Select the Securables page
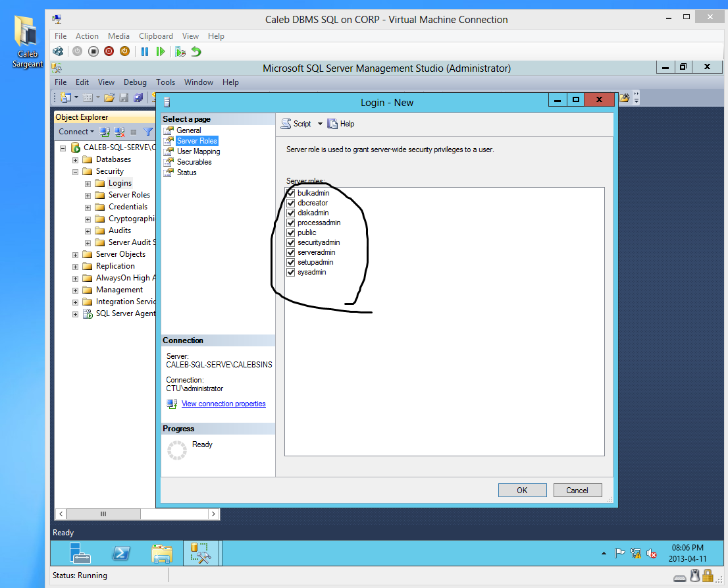The image size is (728, 588). (x=194, y=162)
